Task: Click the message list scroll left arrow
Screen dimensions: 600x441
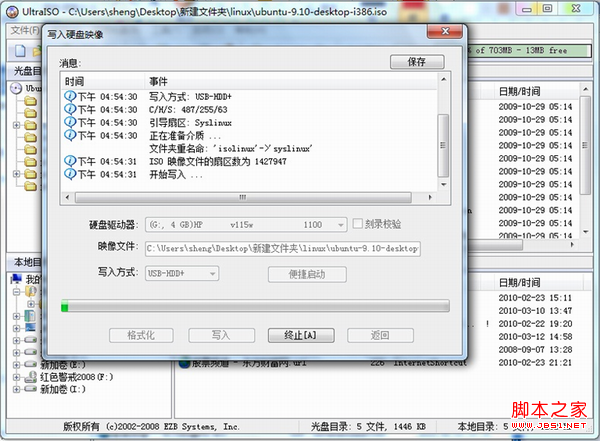Action: point(68,198)
